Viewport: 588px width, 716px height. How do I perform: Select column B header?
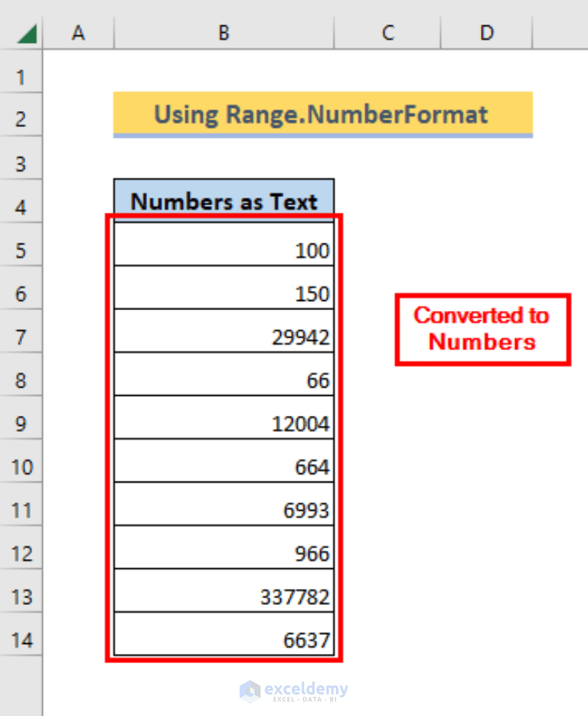coord(224,33)
